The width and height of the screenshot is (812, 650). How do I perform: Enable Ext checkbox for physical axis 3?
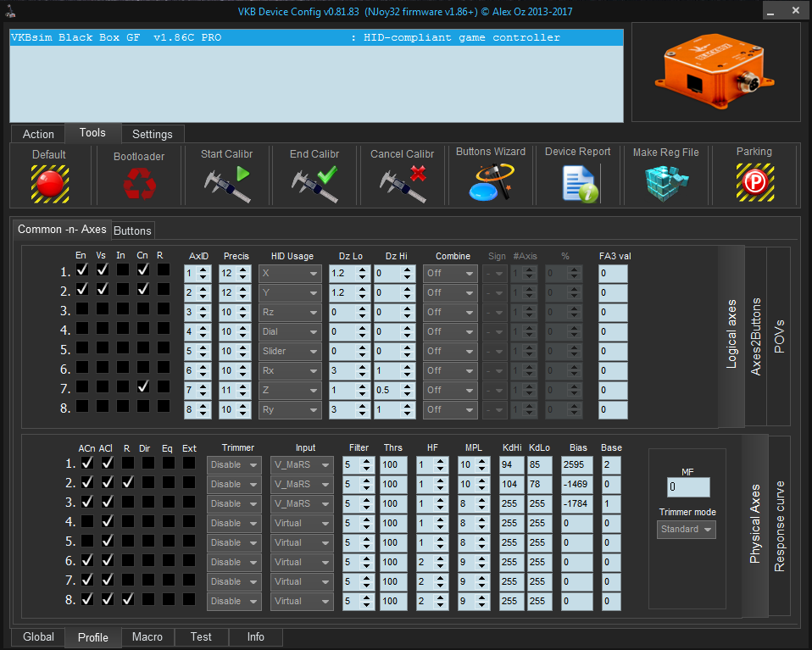point(189,502)
